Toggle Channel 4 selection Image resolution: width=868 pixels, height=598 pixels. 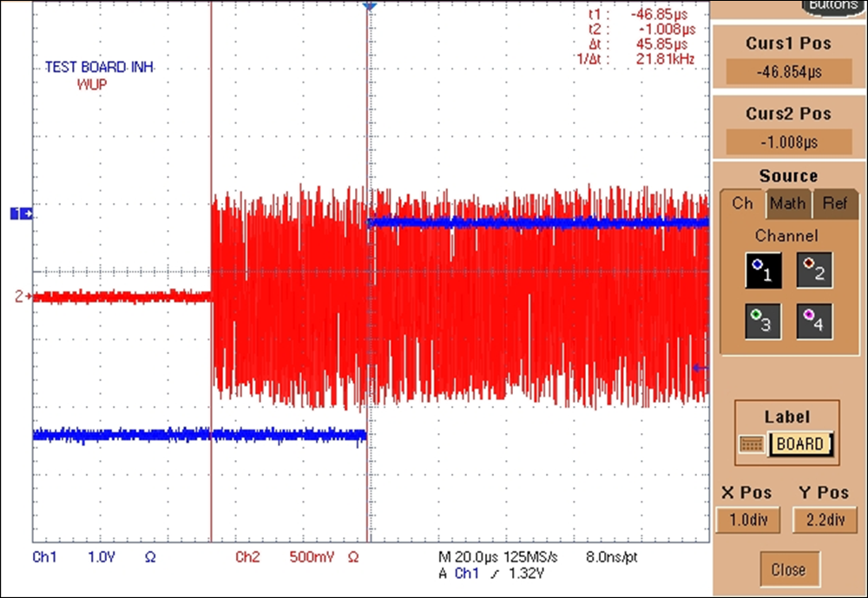click(x=814, y=320)
